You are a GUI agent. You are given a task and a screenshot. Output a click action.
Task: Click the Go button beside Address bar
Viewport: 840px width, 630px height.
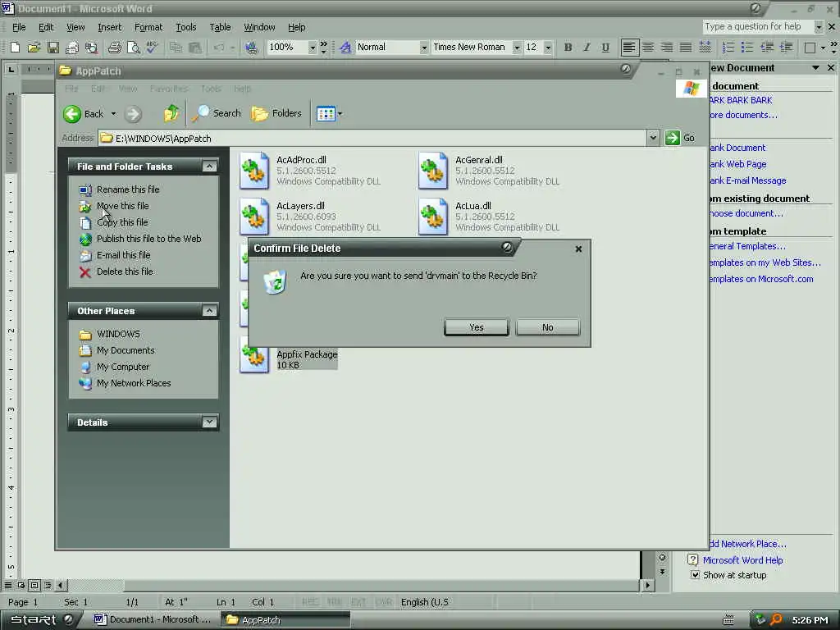click(680, 138)
